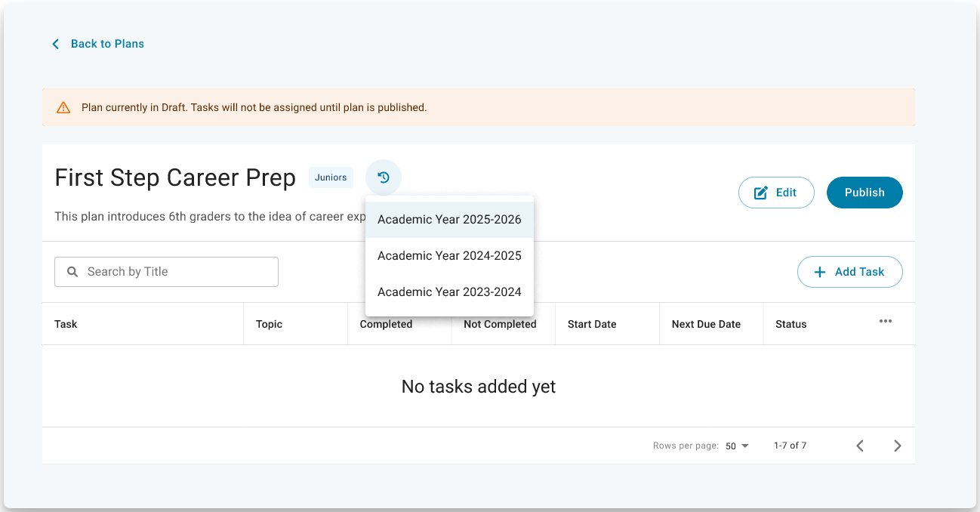Viewport: 980px width, 512px height.
Task: Follow the Back to Plans link
Action: coord(107,44)
